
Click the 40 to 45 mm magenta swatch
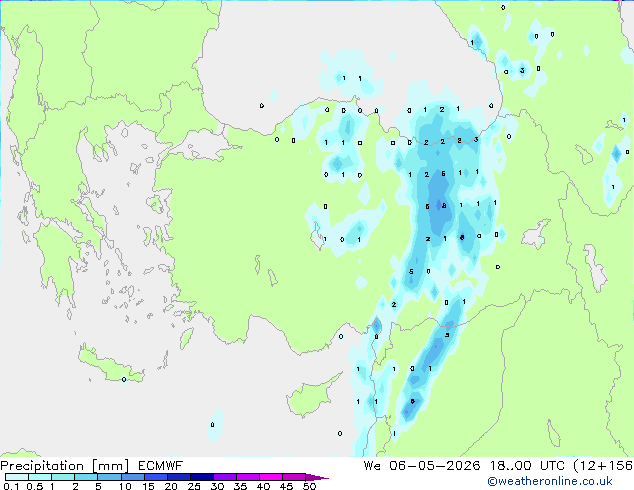click(271, 477)
